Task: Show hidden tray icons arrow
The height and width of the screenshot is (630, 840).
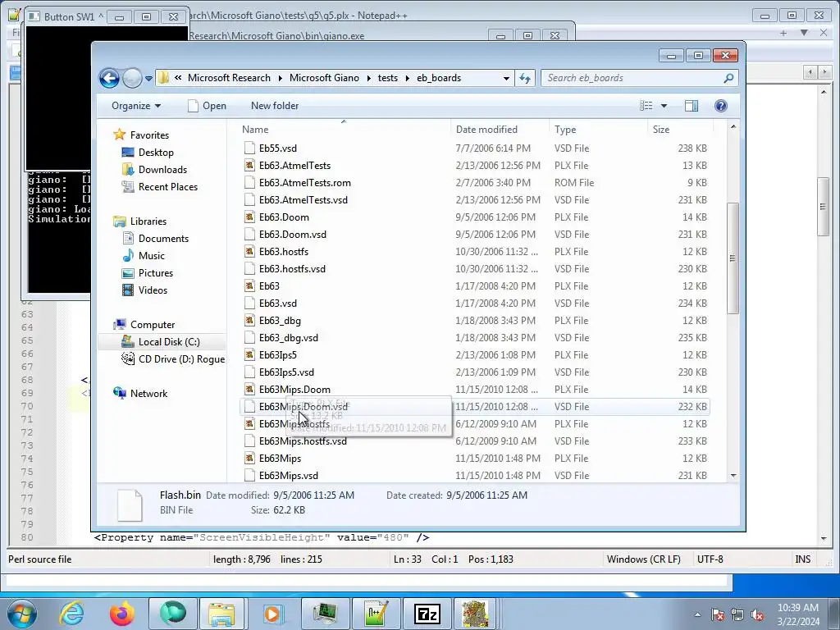Action: (697, 614)
